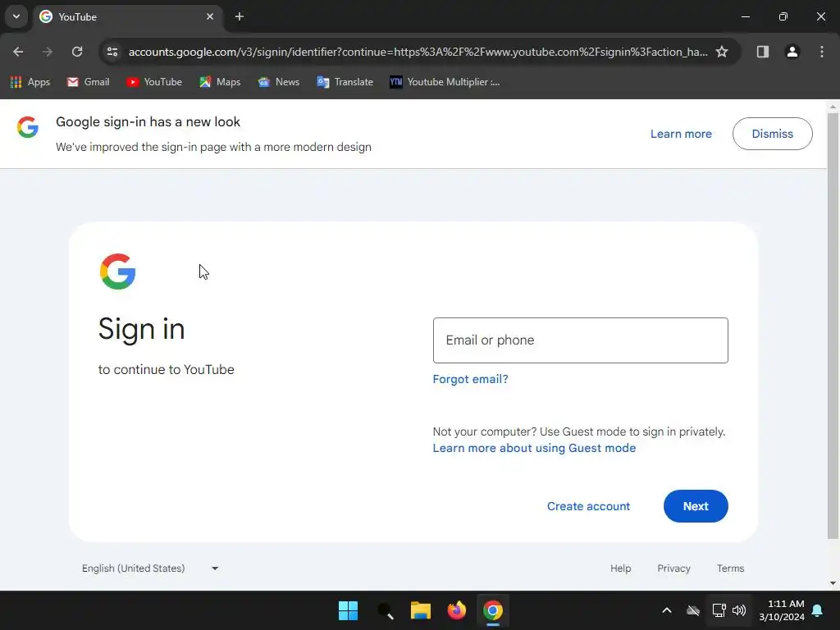Viewport: 840px width, 630px height.
Task: Open a new tab with the plus button
Action: coord(240,16)
